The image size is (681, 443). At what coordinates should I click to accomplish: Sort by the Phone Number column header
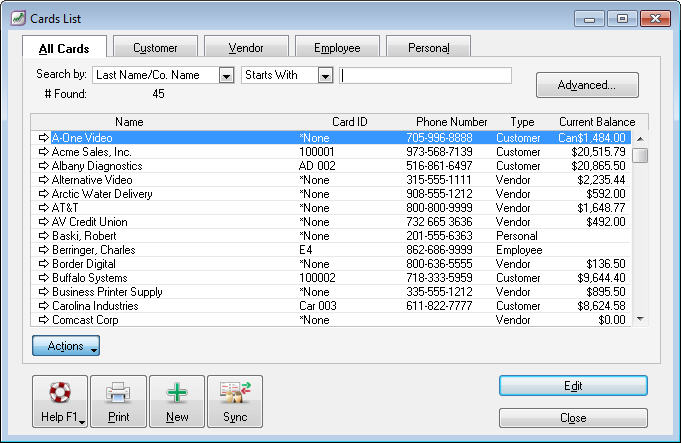[x=451, y=122]
